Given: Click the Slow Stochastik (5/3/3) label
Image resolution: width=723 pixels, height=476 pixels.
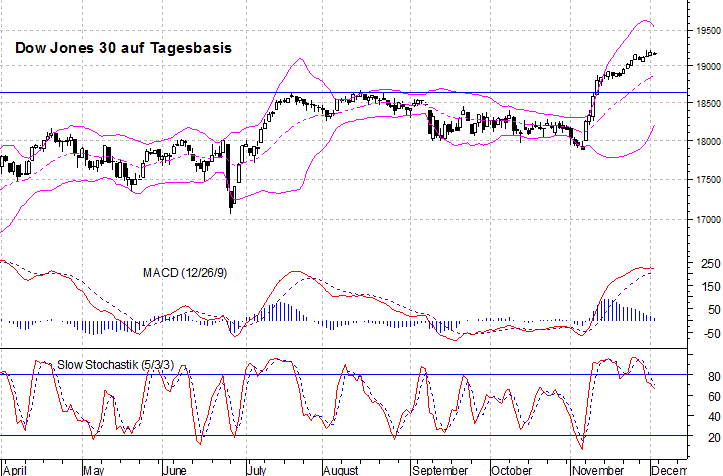Looking at the screenshot, I should coord(115,365).
